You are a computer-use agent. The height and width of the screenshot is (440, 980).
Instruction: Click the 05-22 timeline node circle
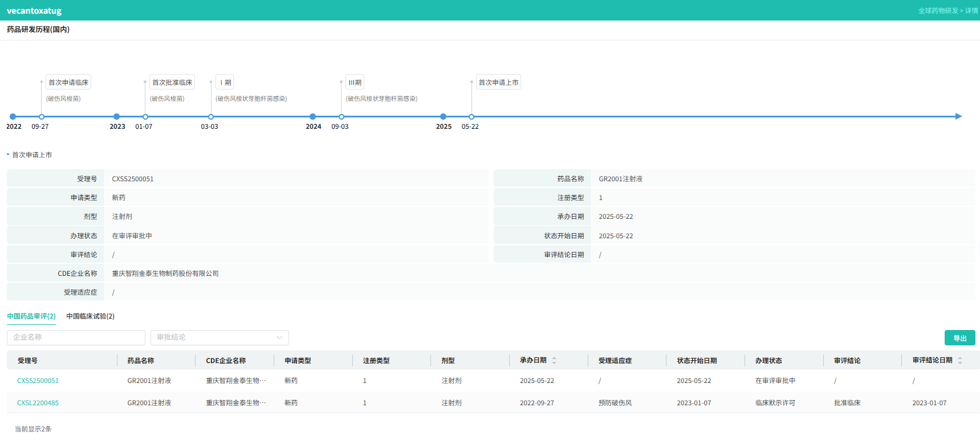click(471, 117)
